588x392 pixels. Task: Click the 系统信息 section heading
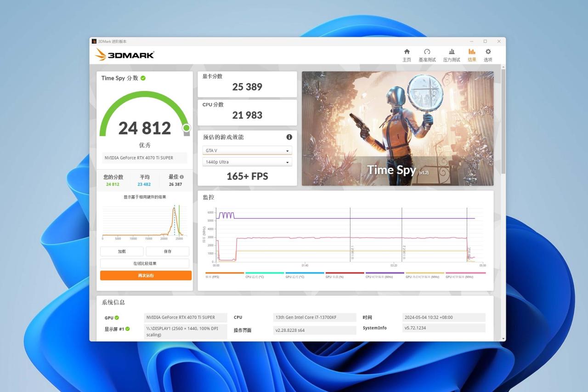point(113,302)
